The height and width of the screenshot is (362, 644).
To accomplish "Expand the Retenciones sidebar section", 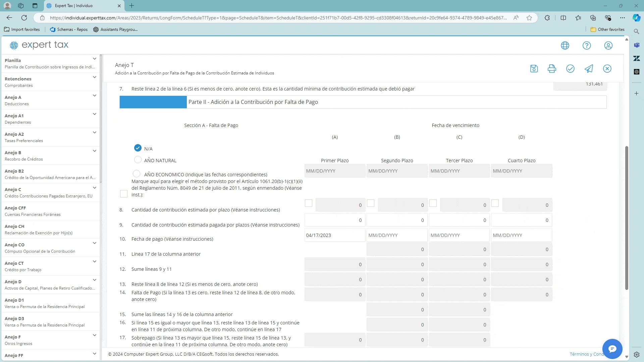I will coord(95,77).
